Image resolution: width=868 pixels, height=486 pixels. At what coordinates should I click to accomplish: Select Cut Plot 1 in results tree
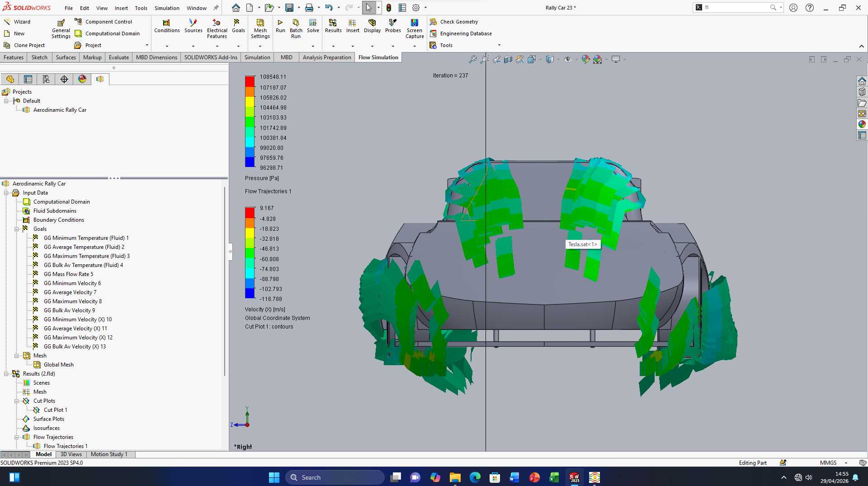click(x=55, y=410)
